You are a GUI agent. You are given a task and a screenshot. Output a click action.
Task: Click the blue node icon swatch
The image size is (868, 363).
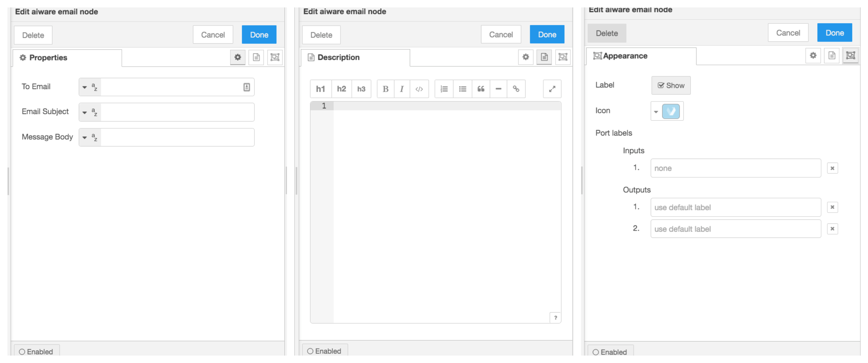click(x=671, y=111)
